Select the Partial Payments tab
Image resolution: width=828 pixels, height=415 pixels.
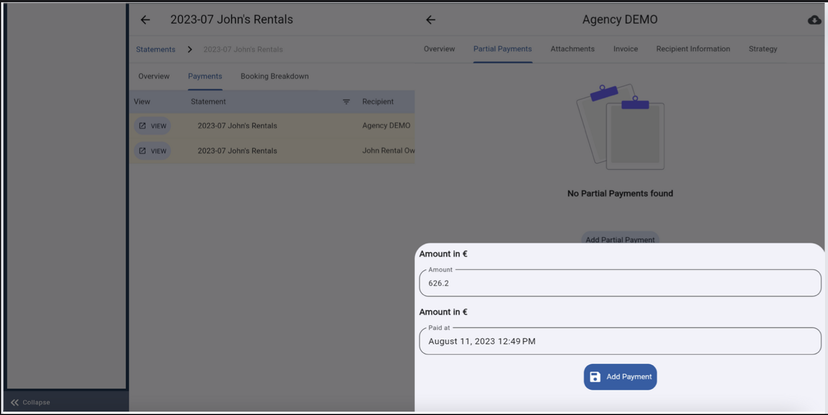click(x=502, y=49)
